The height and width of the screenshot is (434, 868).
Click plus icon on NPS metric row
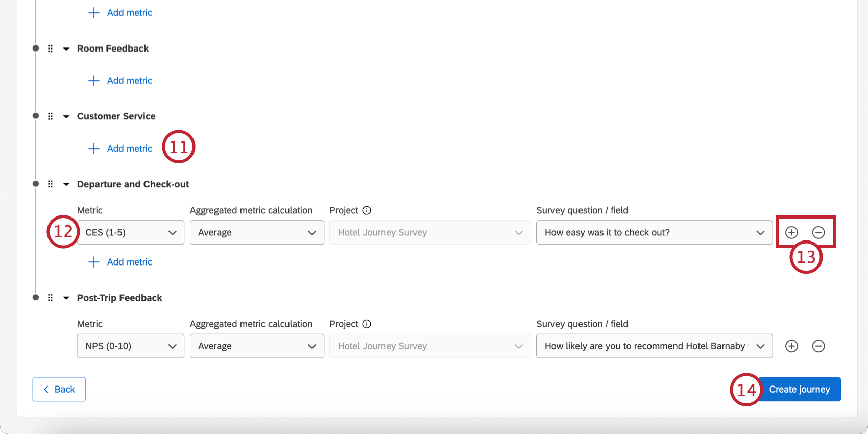pyautogui.click(x=791, y=346)
